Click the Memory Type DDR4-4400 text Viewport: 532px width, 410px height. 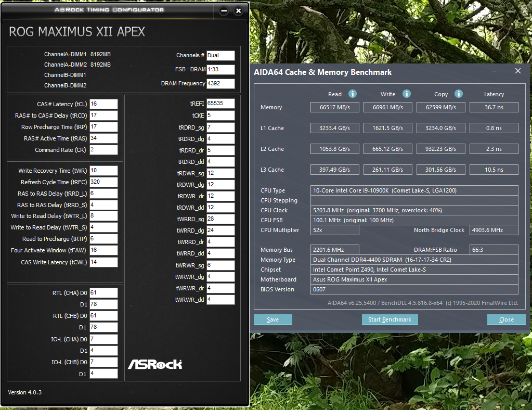[414, 259]
